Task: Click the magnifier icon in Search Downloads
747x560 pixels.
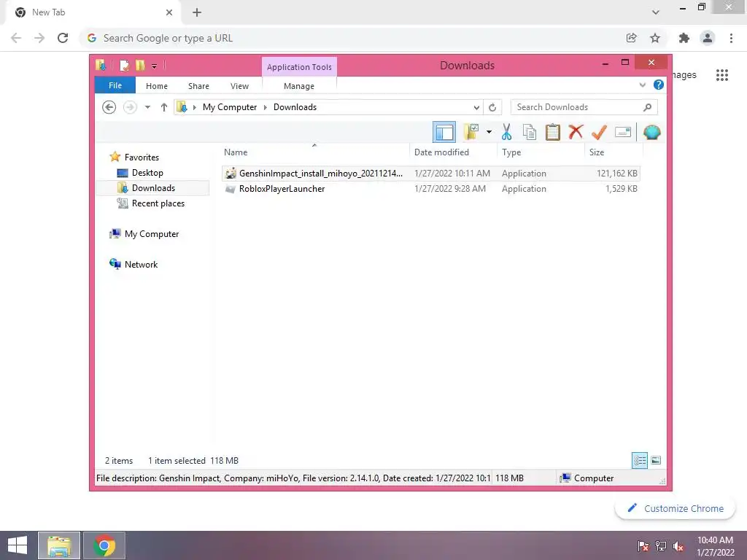Action: click(647, 107)
